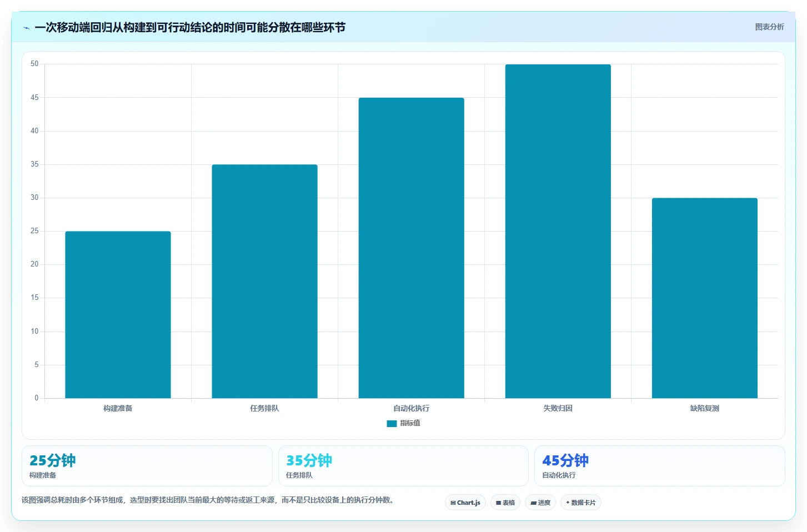Screen dimensions: 807x532
Task: Click the y-axis value 25
Action: pyautogui.click(x=34, y=231)
